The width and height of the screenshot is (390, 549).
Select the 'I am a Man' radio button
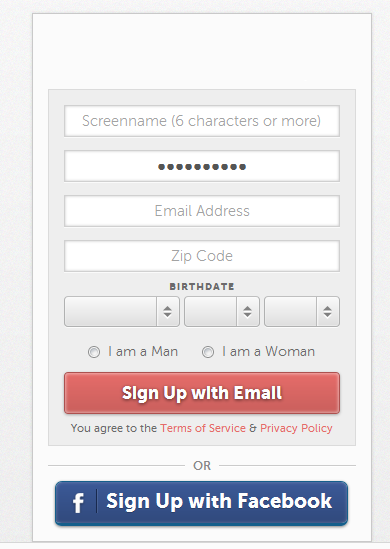94,352
